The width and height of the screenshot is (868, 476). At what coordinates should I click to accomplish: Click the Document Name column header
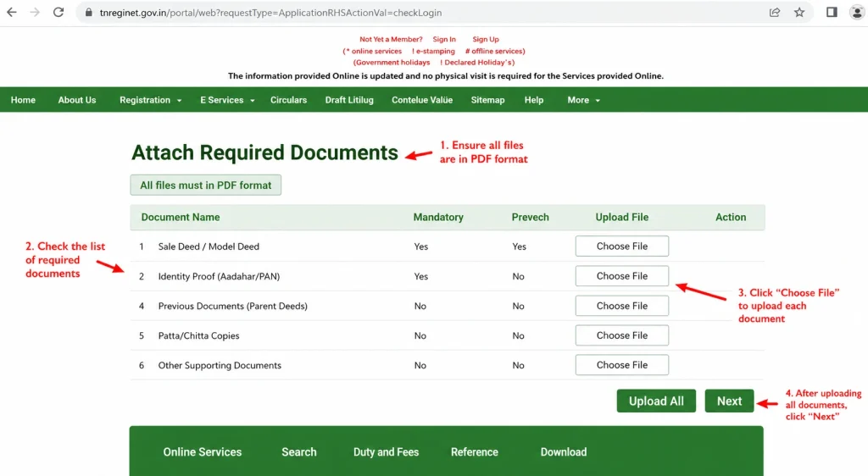181,218
